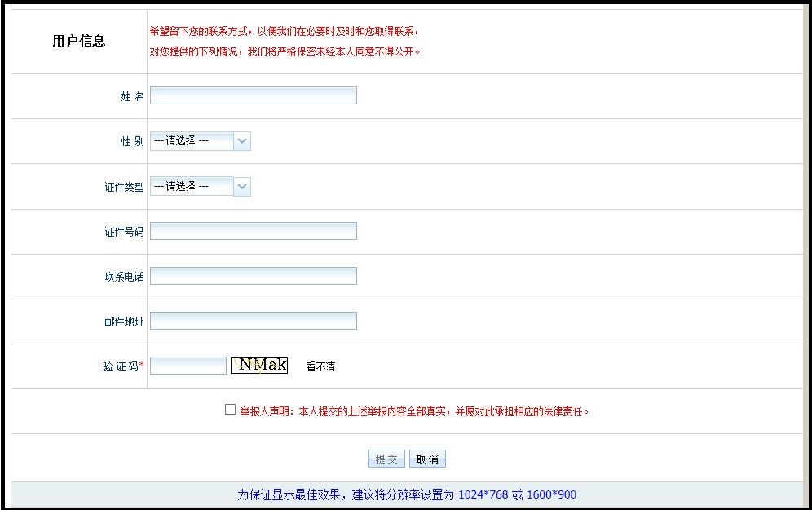Click the 取消 cancel button
Viewport: 812px width, 510px height.
[427, 458]
